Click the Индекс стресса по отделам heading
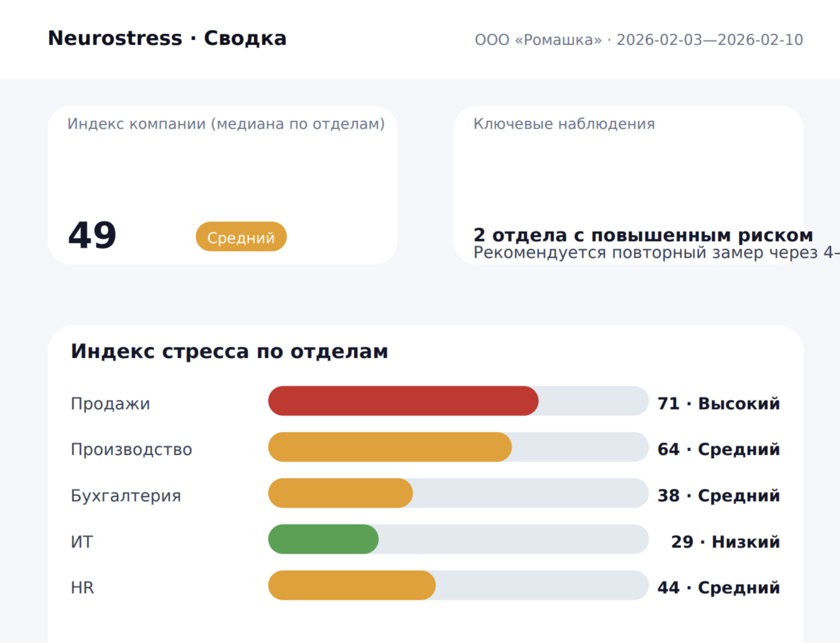This screenshot has height=643, width=840. [x=229, y=351]
